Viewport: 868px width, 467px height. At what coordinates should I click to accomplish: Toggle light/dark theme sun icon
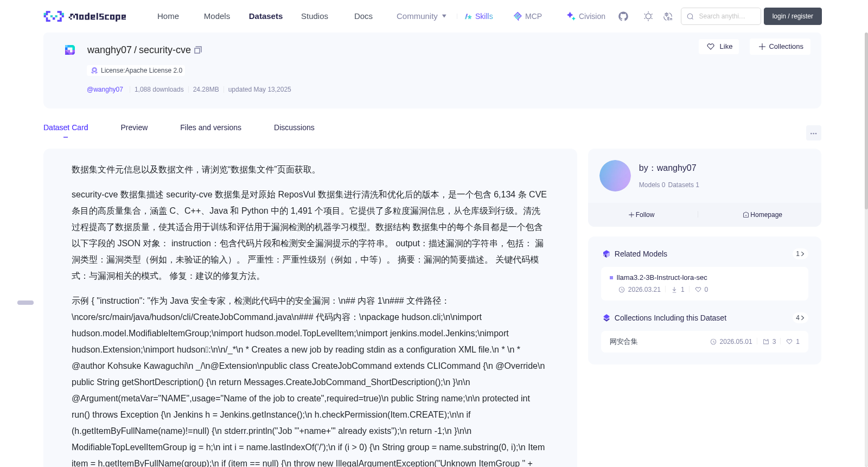648,16
